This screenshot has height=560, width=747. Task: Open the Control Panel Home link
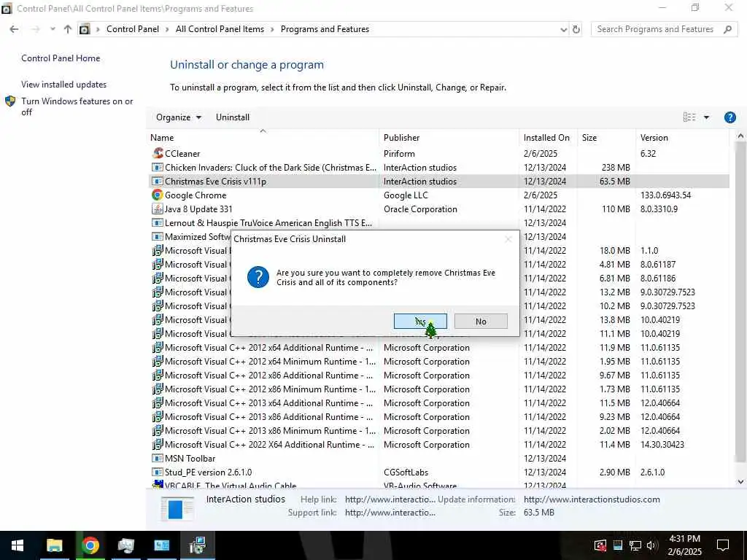[61, 58]
